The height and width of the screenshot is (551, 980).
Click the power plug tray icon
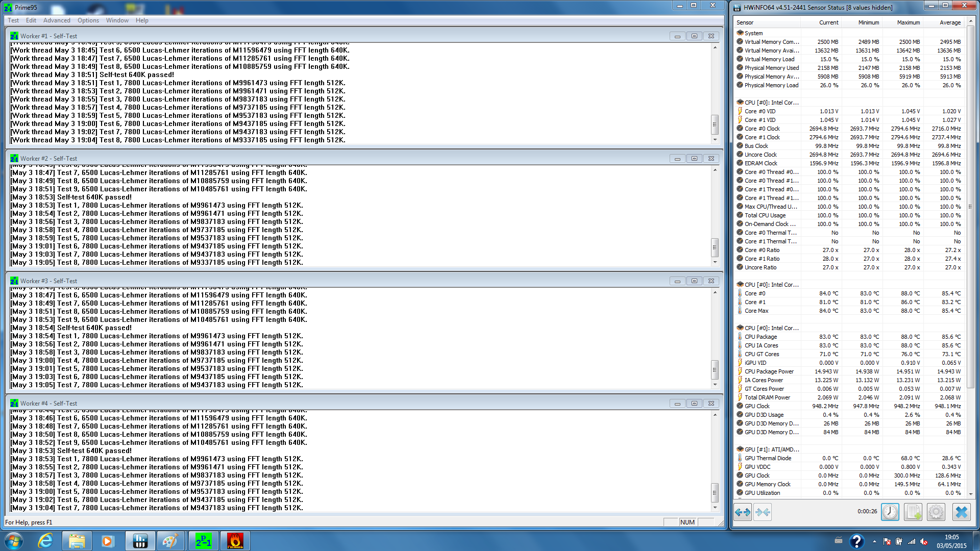coord(899,541)
